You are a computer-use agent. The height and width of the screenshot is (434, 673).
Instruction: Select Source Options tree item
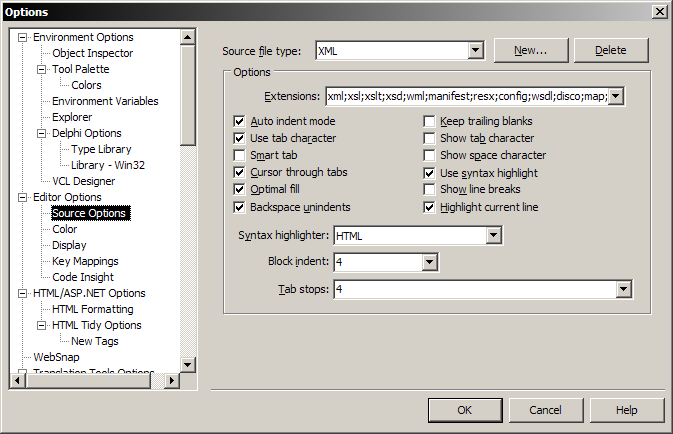pyautogui.click(x=90, y=213)
